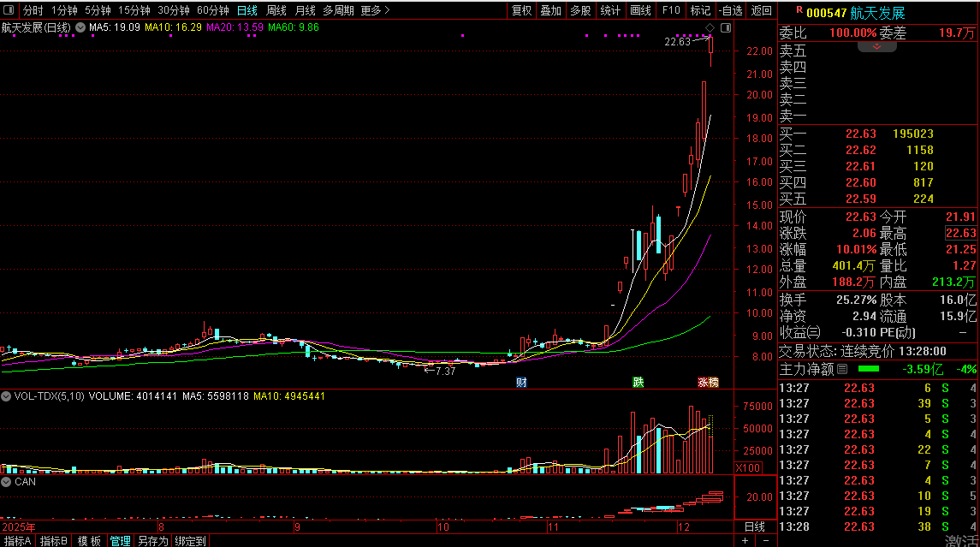Open the 模板 template tab

click(x=89, y=541)
